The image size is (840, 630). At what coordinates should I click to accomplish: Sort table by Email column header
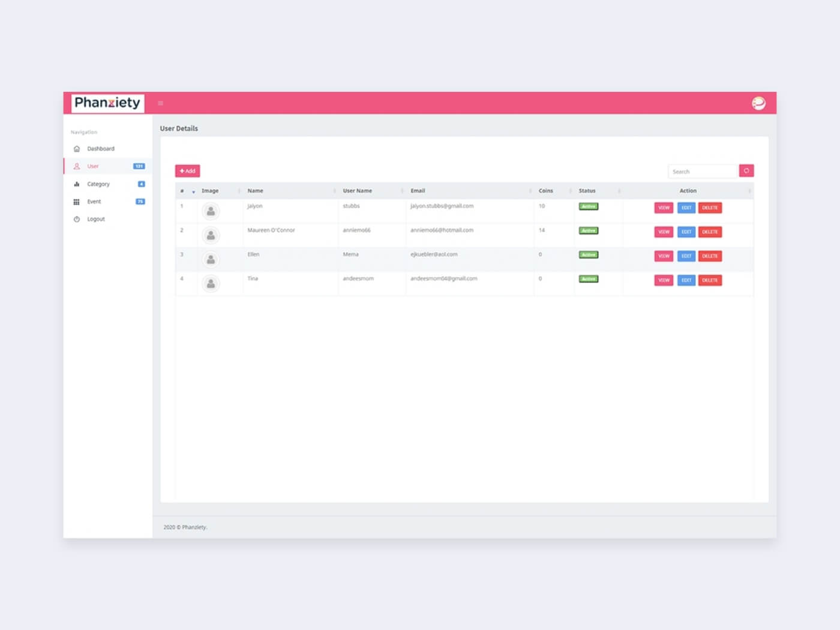tap(418, 191)
